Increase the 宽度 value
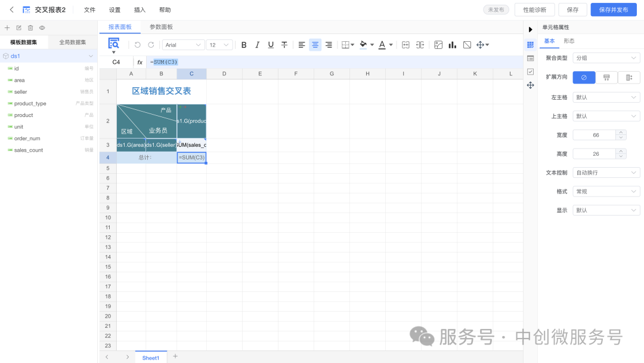The width and height of the screenshot is (644, 363). (621, 133)
